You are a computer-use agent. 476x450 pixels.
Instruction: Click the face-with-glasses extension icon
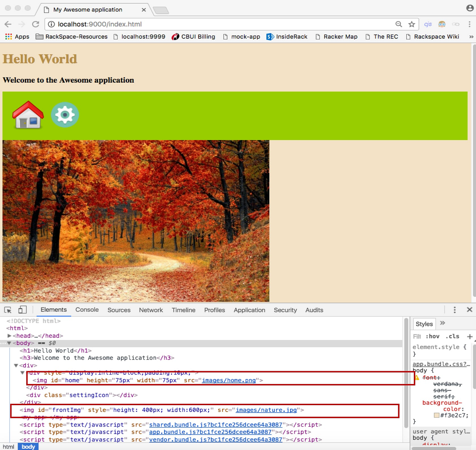pos(442,24)
